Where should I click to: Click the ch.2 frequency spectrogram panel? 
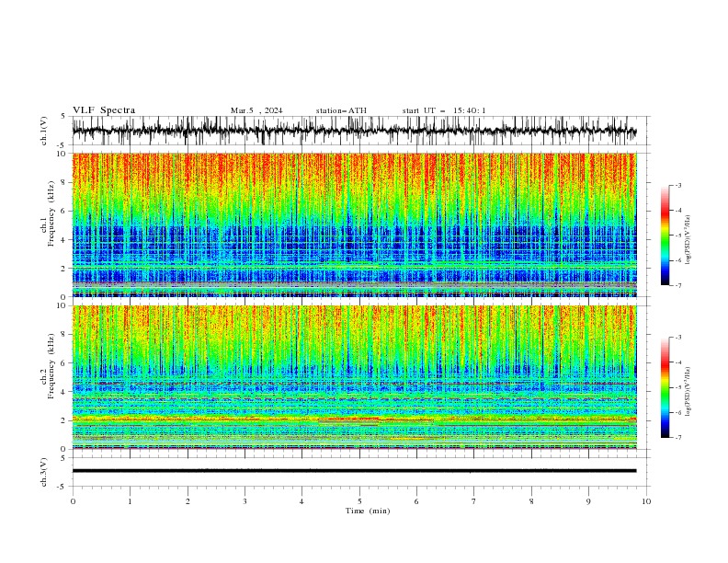tap(354, 377)
